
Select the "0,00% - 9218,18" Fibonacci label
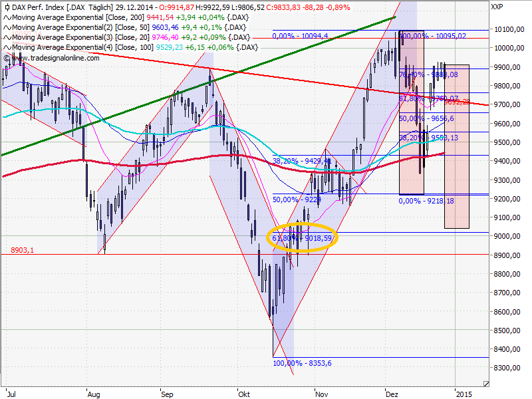[425, 199]
